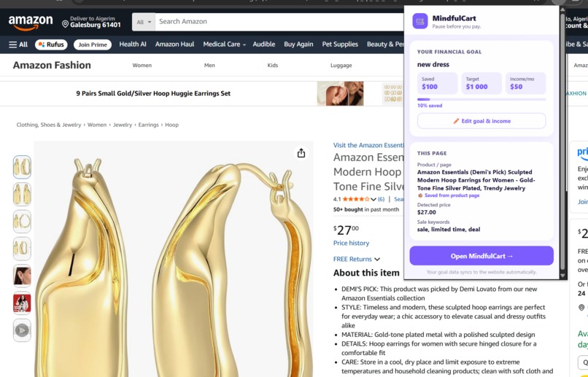Click the $27.00 product price
Viewport: 588px width, 377px height.
pyautogui.click(x=346, y=230)
